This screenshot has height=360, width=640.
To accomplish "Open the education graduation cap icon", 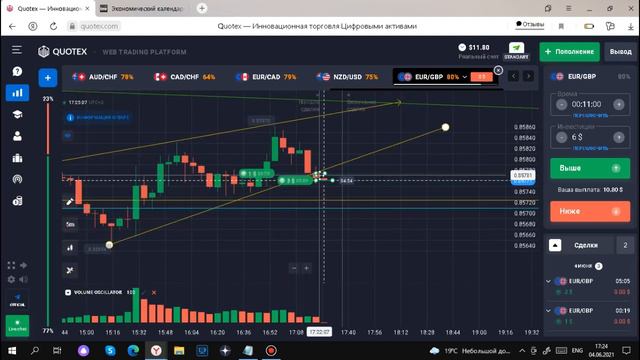I will pos(17,115).
